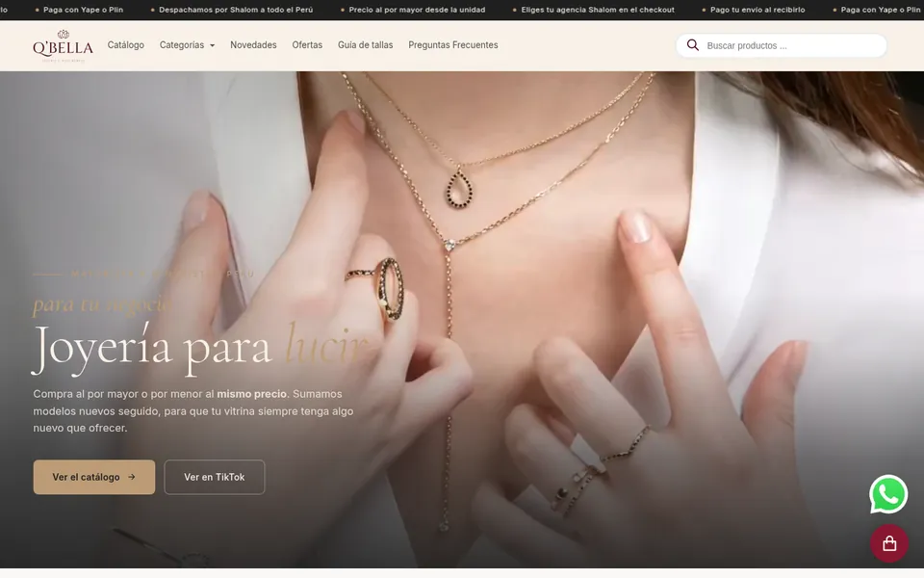
Task: Click 'Eliges tu agencia Shalom en el checkout' text
Action: tap(598, 10)
